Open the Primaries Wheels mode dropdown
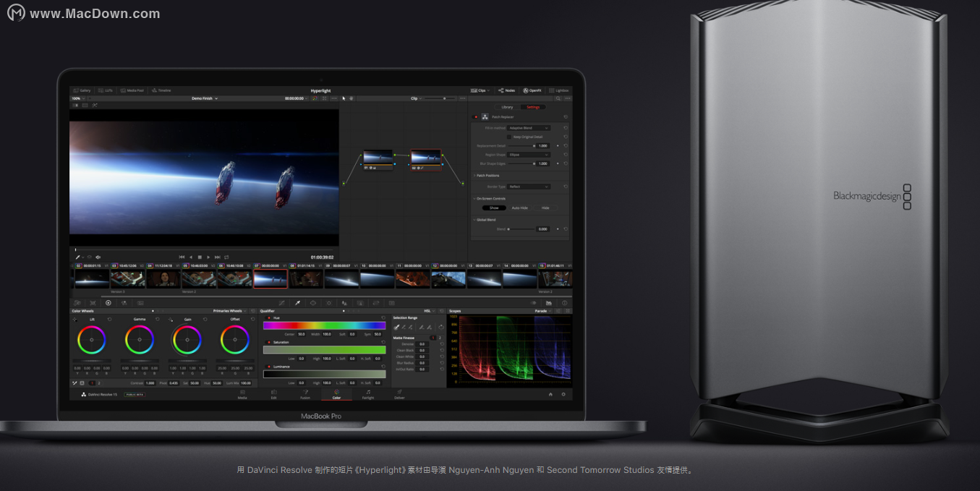Screen dimensions: 980x491 click(x=230, y=311)
